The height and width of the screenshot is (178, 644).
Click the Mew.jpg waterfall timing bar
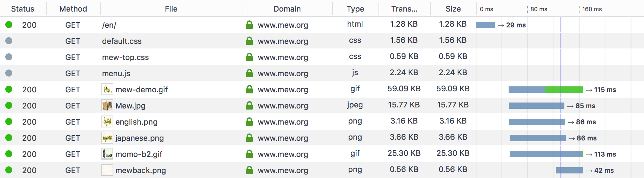point(537,106)
